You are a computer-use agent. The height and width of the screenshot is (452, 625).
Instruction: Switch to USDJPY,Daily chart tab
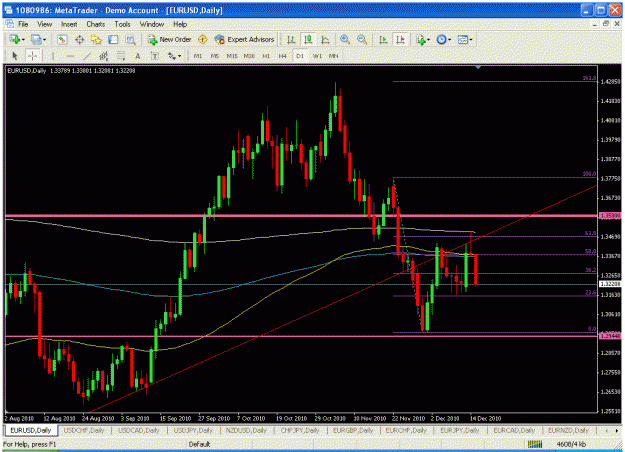point(193,430)
